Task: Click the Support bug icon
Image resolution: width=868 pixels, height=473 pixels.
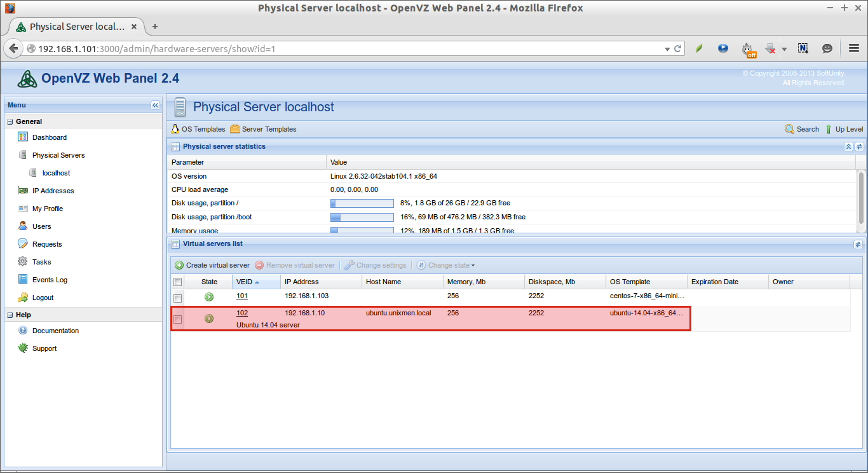Action: point(23,348)
